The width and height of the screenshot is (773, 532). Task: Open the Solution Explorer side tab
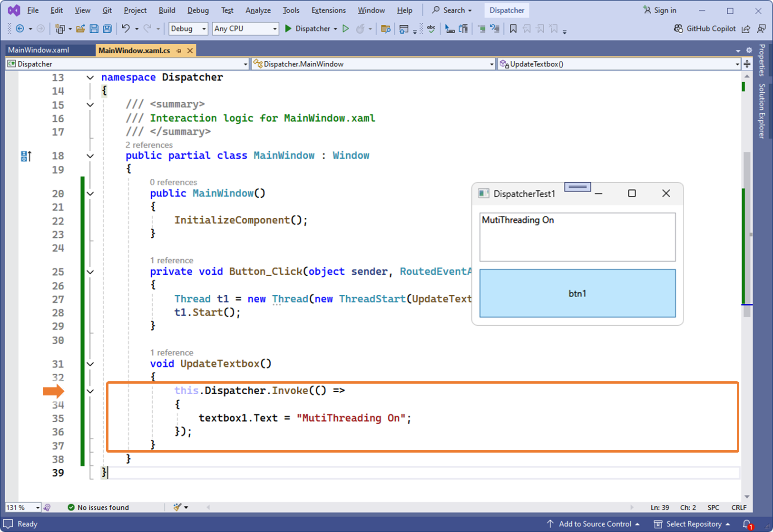(x=762, y=111)
